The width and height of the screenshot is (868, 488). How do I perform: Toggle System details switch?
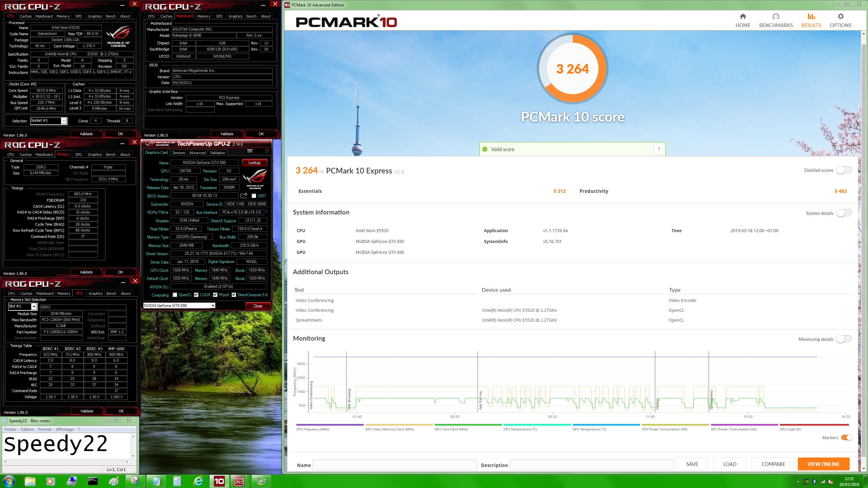point(844,213)
